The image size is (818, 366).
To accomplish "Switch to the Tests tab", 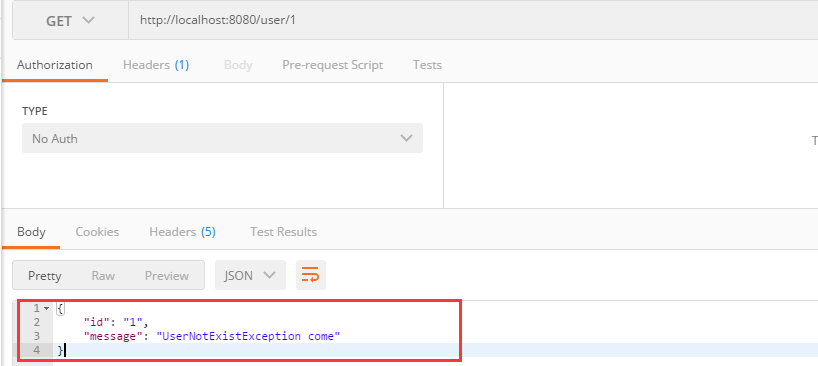I will pyautogui.click(x=427, y=65).
